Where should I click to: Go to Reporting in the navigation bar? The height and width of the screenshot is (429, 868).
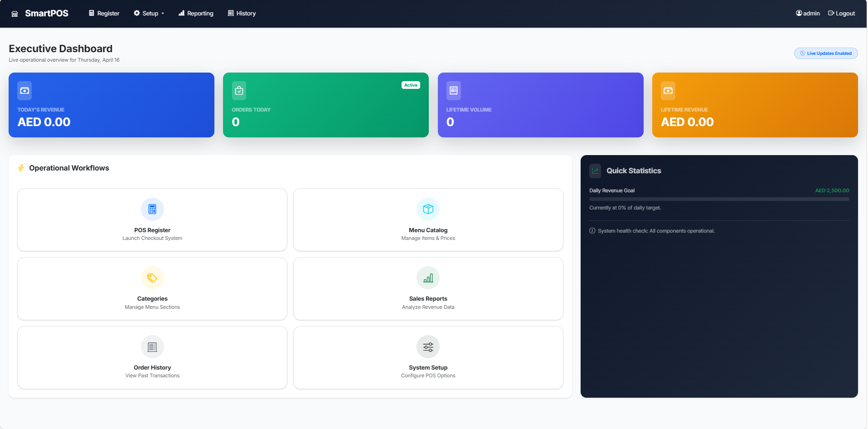pos(196,14)
